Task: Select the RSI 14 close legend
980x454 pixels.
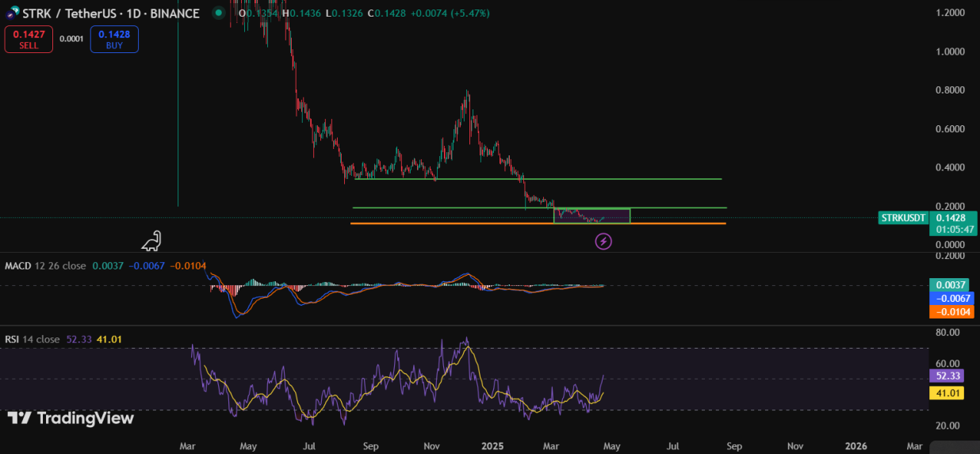Action: coord(32,339)
